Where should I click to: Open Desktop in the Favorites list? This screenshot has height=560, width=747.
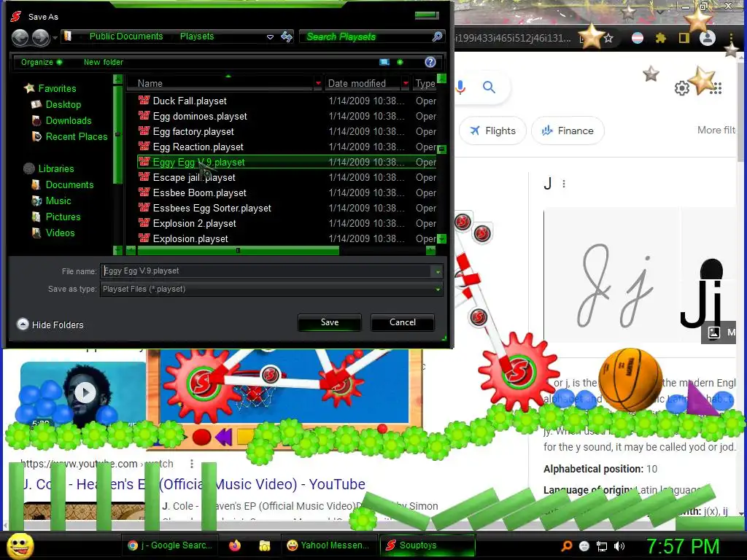63,104
